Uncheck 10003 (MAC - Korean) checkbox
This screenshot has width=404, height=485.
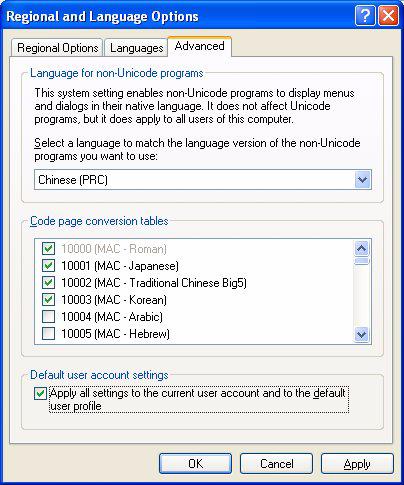tap(49, 300)
